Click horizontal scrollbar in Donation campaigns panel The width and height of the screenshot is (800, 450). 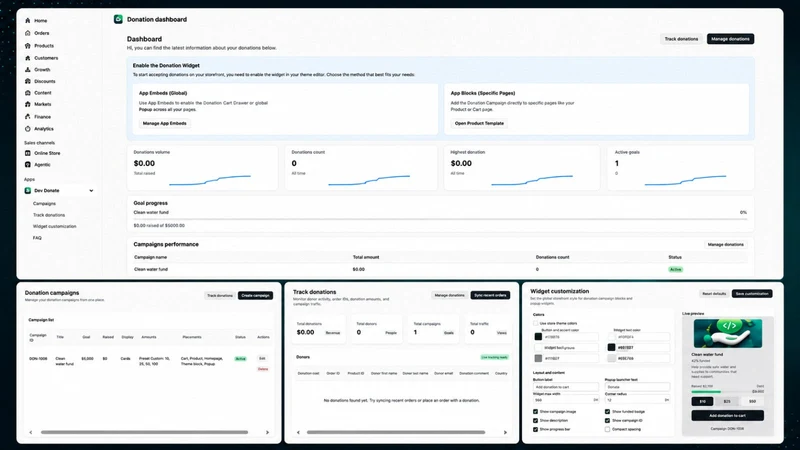tap(144, 432)
